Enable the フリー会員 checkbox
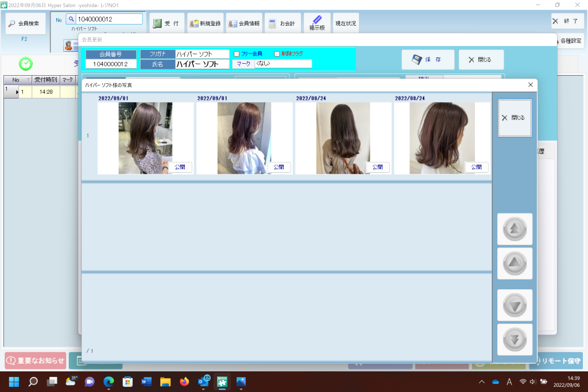The width and height of the screenshot is (588, 392). [237, 54]
